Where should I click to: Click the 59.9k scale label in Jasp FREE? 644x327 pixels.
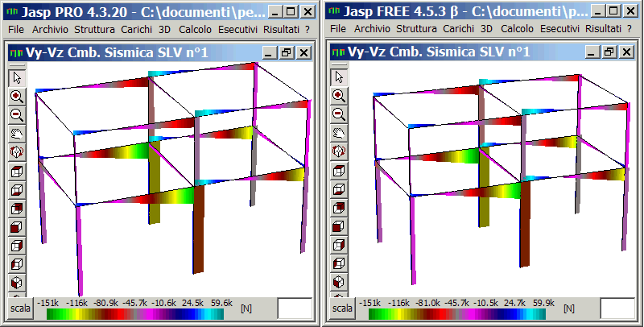tap(544, 304)
